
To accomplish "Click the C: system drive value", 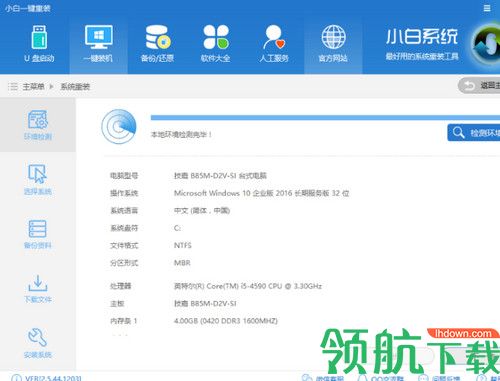I will click(x=177, y=228).
